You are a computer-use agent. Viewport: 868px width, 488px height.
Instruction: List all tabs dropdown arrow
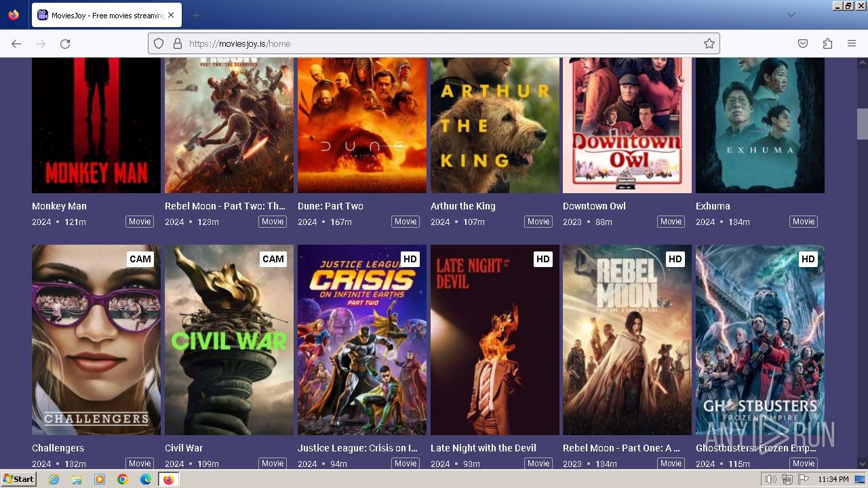[x=791, y=15]
